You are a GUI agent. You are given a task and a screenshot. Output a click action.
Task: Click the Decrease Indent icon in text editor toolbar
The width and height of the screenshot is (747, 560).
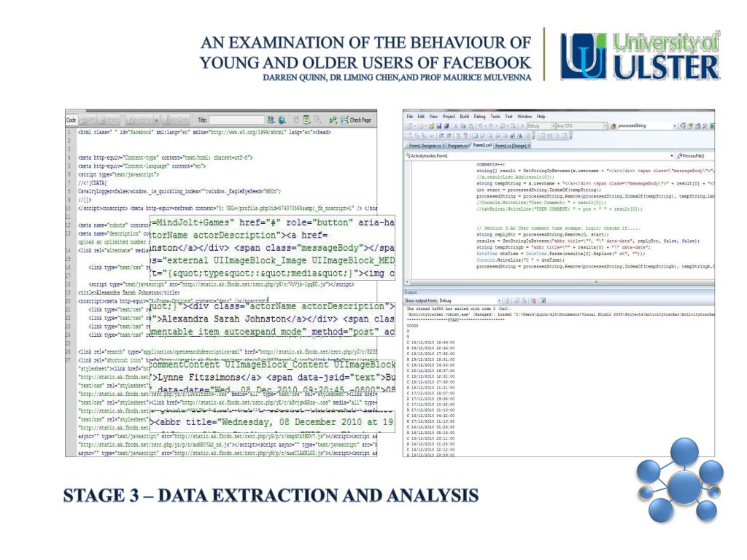441,136
